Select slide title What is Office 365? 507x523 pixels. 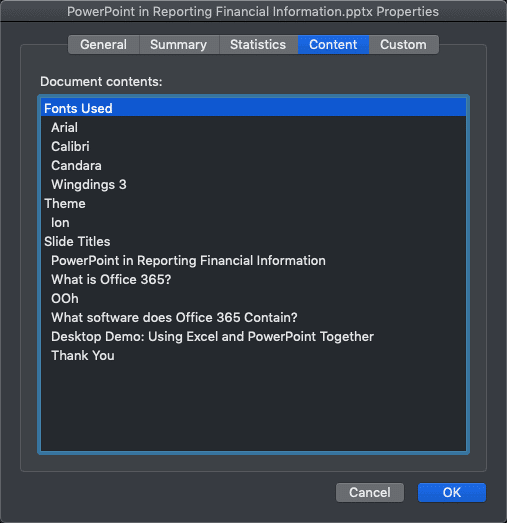click(254, 279)
